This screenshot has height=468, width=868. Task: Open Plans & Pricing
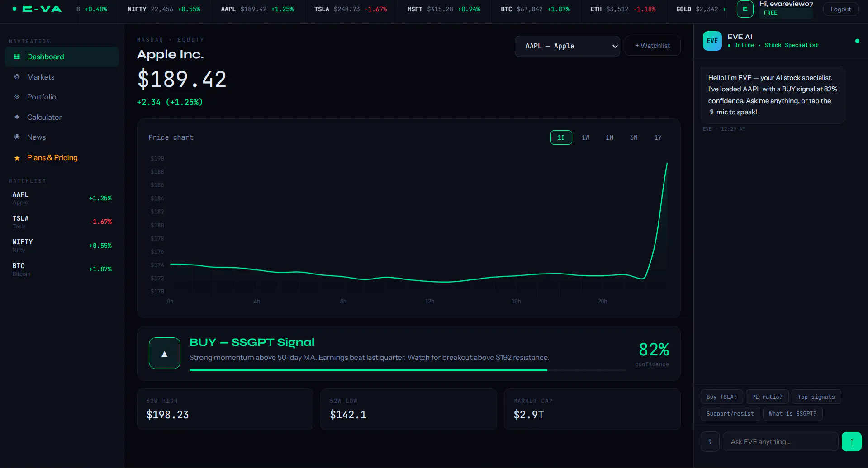[x=62, y=157]
